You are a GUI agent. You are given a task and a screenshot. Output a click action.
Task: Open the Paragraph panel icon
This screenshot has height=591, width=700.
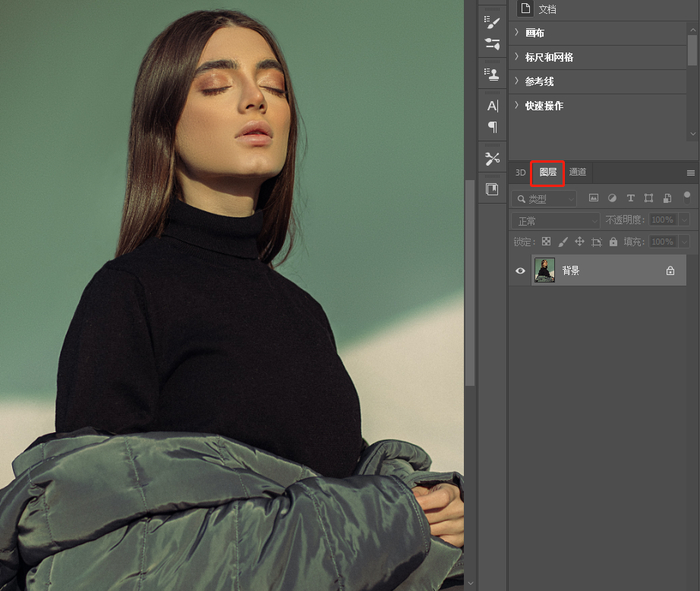492,127
